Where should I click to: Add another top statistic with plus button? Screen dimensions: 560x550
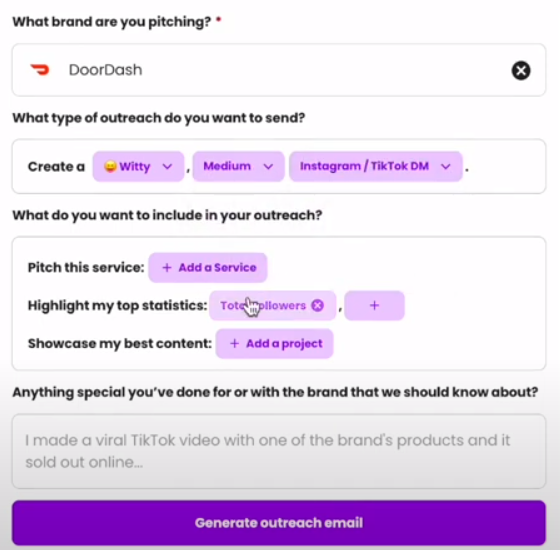(x=374, y=305)
